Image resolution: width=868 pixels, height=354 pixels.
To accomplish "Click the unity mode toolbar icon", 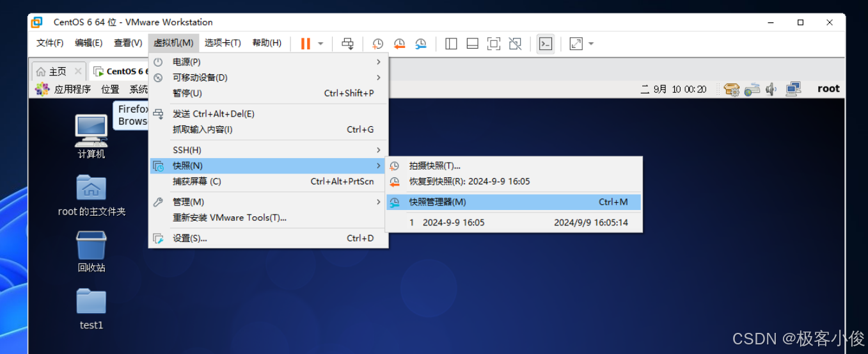I will click(515, 44).
